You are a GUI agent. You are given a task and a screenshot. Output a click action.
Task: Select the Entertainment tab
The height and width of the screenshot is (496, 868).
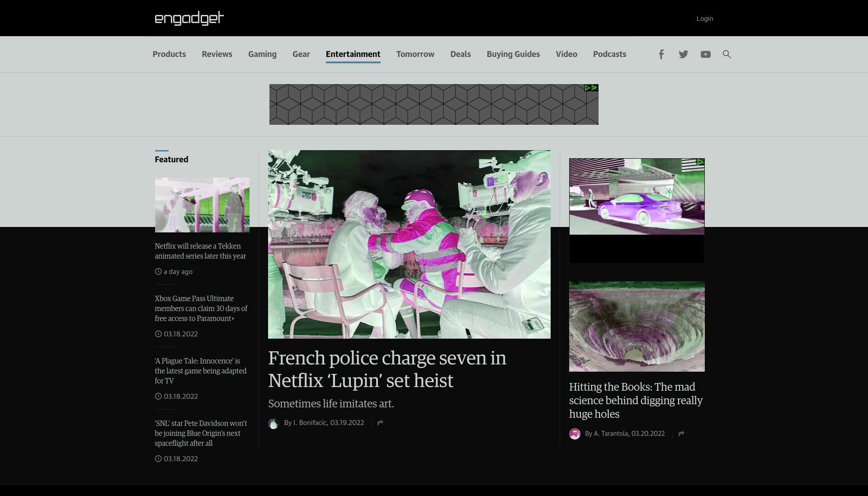point(353,54)
